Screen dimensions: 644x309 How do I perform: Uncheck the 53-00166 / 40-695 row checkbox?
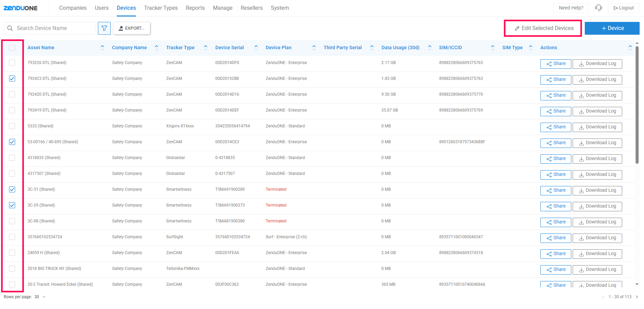tap(12, 142)
